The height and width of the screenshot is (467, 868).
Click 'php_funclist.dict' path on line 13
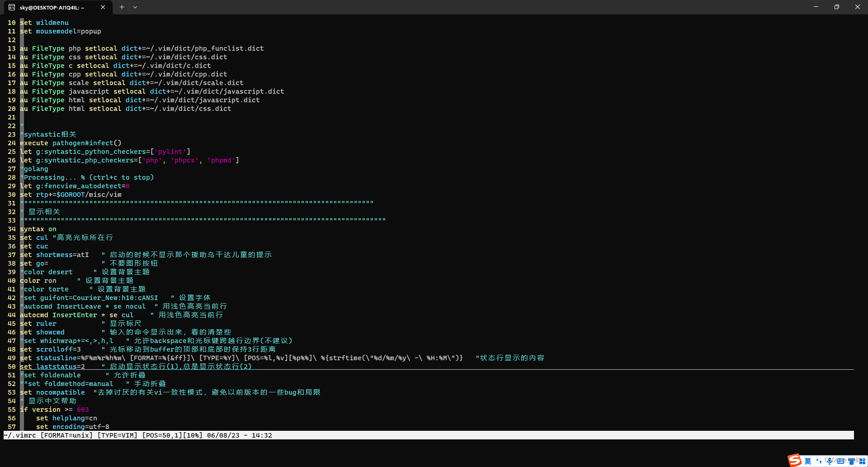(229, 48)
